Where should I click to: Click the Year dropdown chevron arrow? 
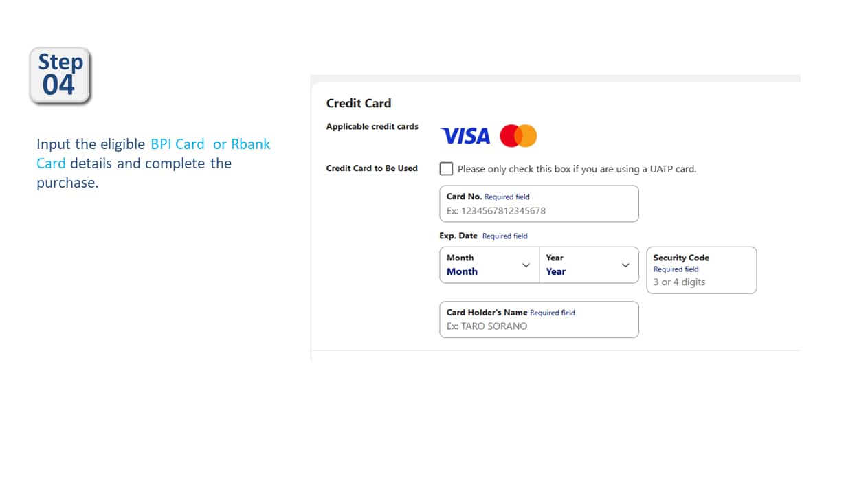625,265
